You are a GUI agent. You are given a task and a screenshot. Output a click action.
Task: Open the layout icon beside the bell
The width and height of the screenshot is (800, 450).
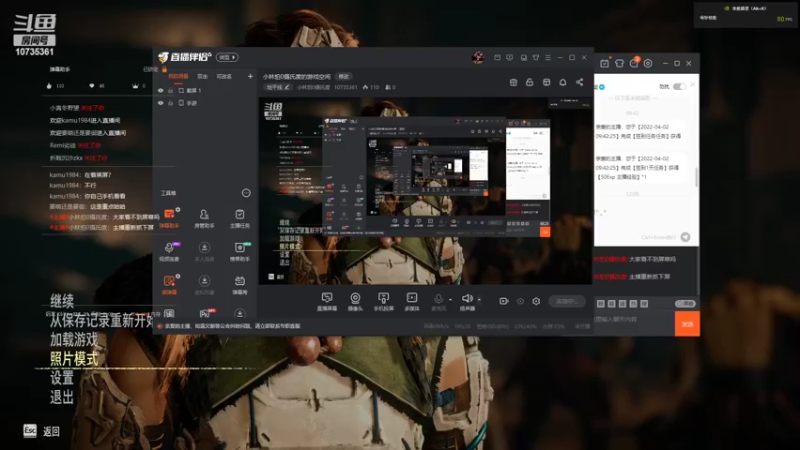[546, 82]
